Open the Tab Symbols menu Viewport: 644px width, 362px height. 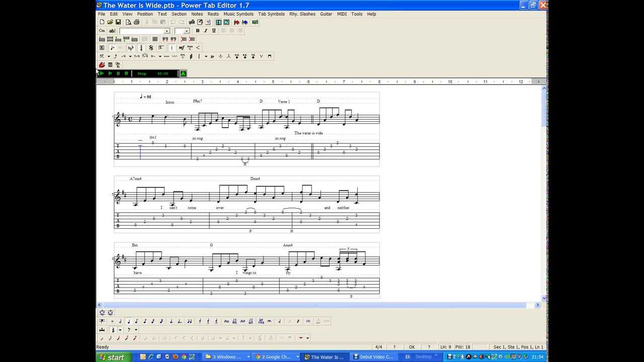[271, 14]
